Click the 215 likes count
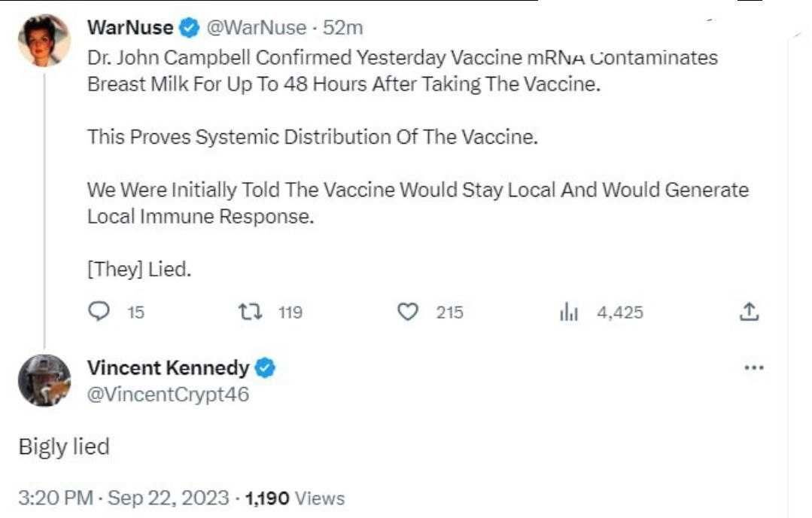Screen dimensions: 812x518 450,312
